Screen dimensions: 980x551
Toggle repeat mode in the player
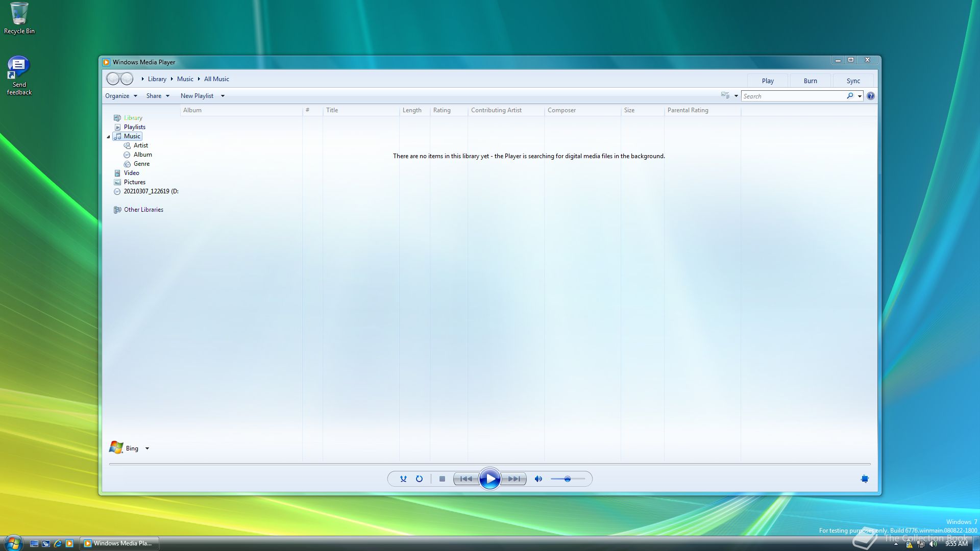pyautogui.click(x=419, y=479)
